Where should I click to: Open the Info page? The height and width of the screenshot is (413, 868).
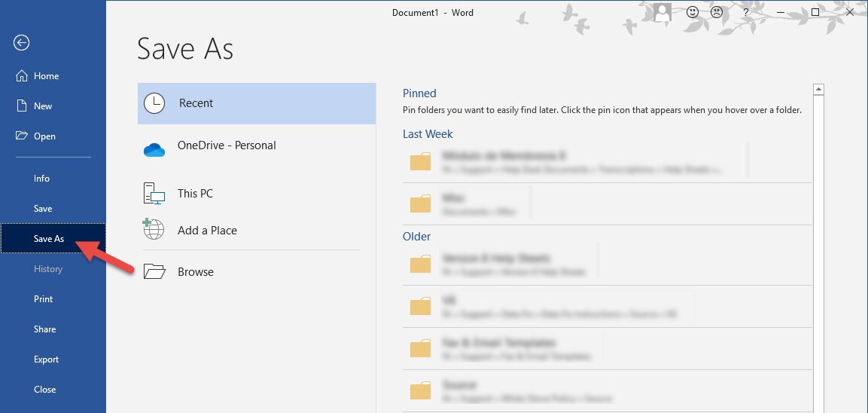(x=41, y=179)
